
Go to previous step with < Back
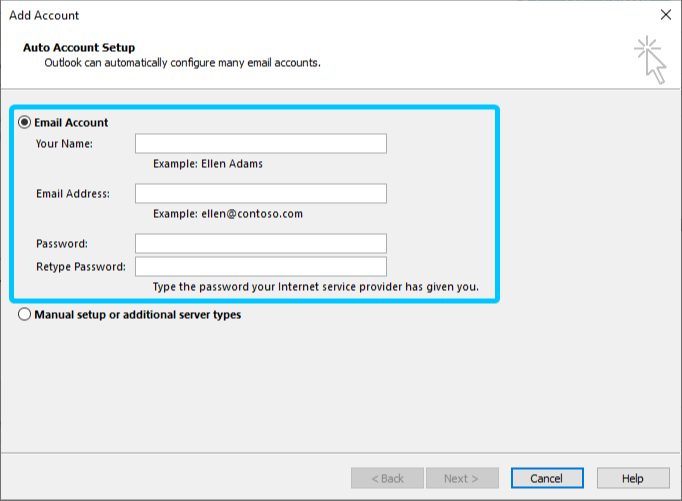387,478
